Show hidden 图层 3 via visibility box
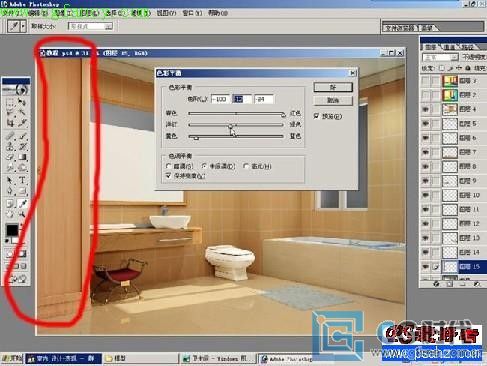The image size is (487, 366). (x=425, y=81)
